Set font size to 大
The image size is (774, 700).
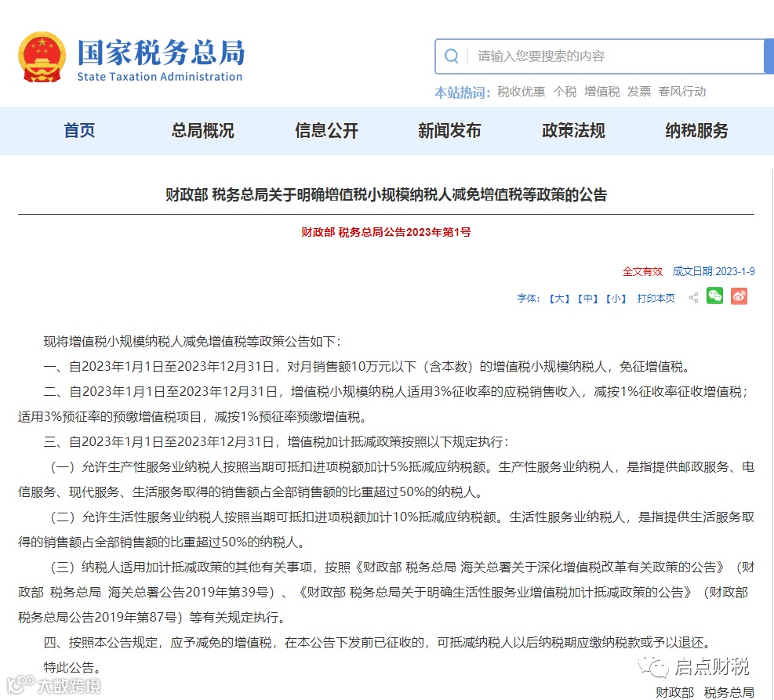pyautogui.click(x=560, y=299)
